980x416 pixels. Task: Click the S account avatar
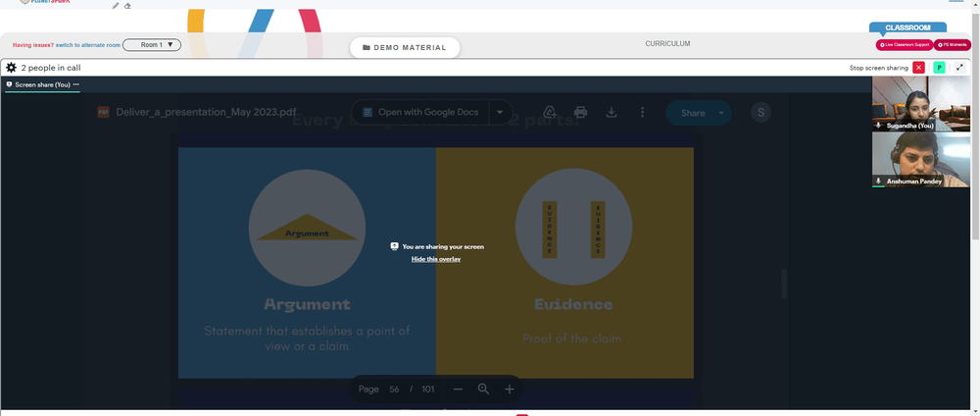(760, 113)
